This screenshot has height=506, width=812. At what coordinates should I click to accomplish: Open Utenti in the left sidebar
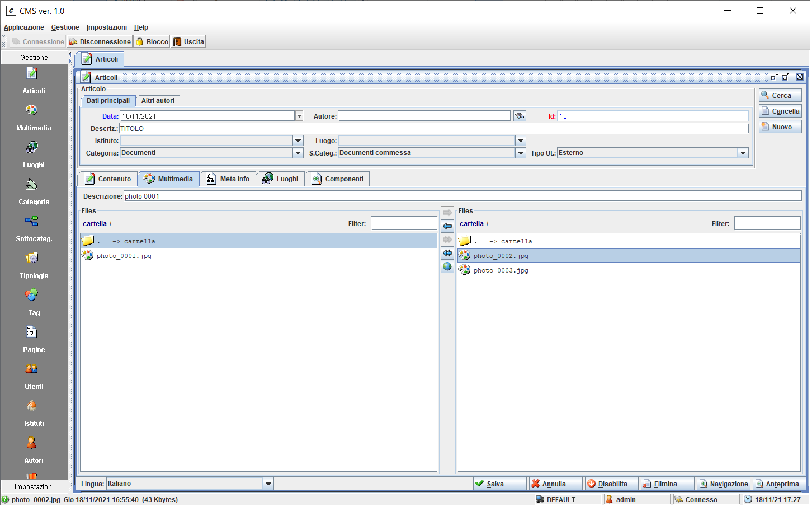click(34, 377)
